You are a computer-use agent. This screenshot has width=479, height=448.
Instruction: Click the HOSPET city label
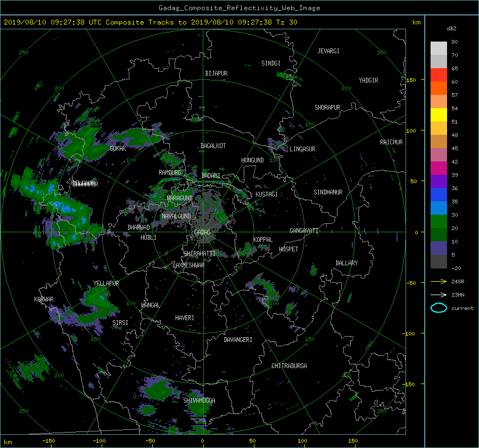tap(288, 249)
